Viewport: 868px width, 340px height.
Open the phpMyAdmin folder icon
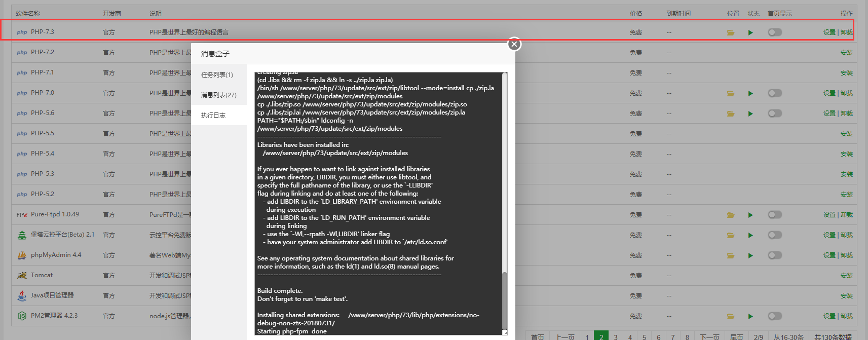pos(731,255)
